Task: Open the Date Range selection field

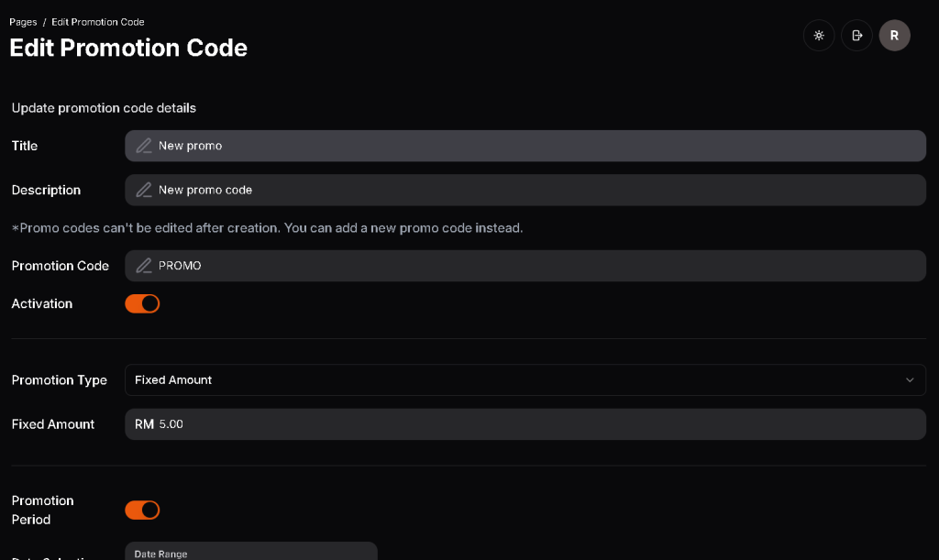Action: tap(250, 552)
